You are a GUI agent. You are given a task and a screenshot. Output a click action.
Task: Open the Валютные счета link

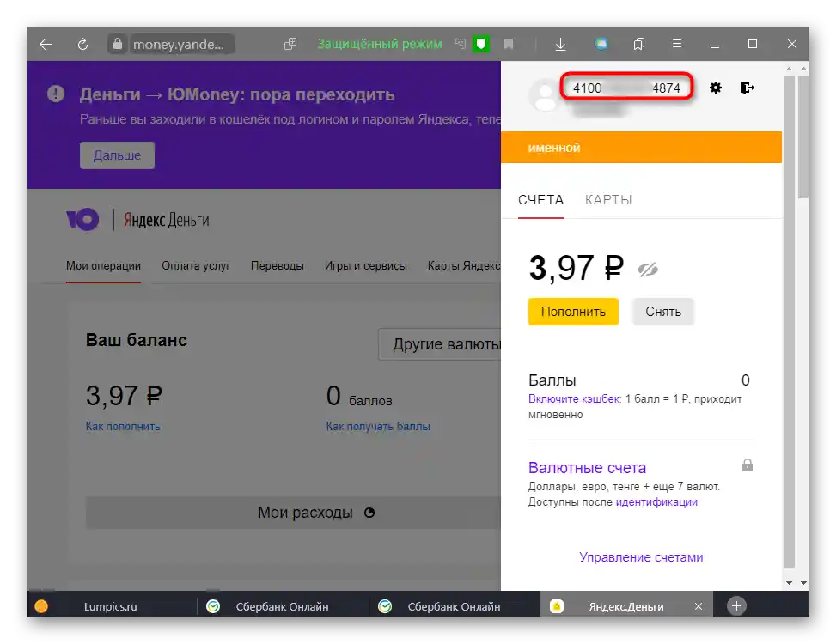coord(587,468)
